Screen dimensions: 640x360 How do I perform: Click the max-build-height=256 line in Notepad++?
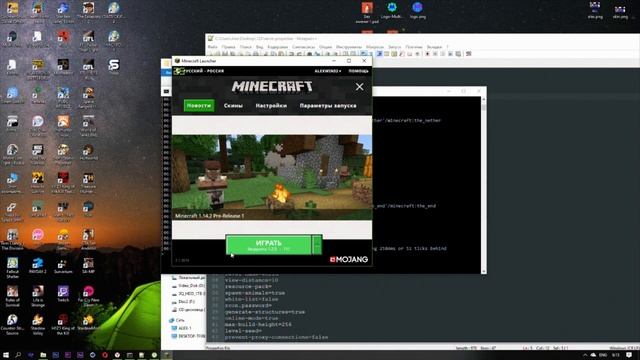[x=258, y=324]
